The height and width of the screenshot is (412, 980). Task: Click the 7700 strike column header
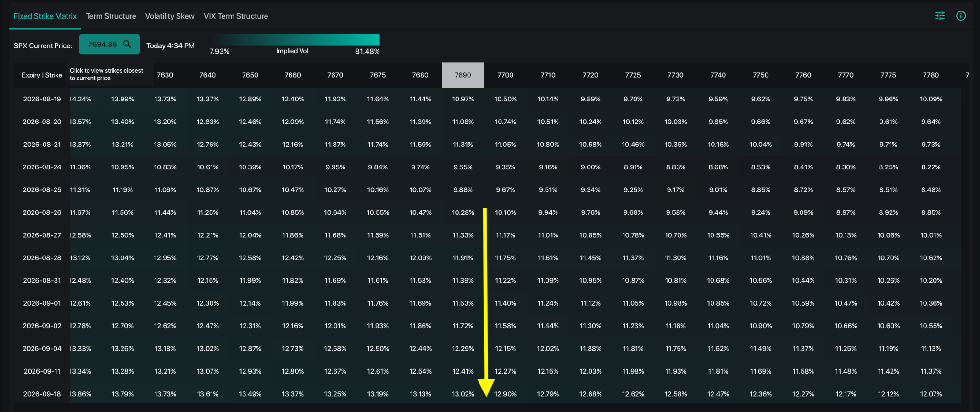[505, 75]
